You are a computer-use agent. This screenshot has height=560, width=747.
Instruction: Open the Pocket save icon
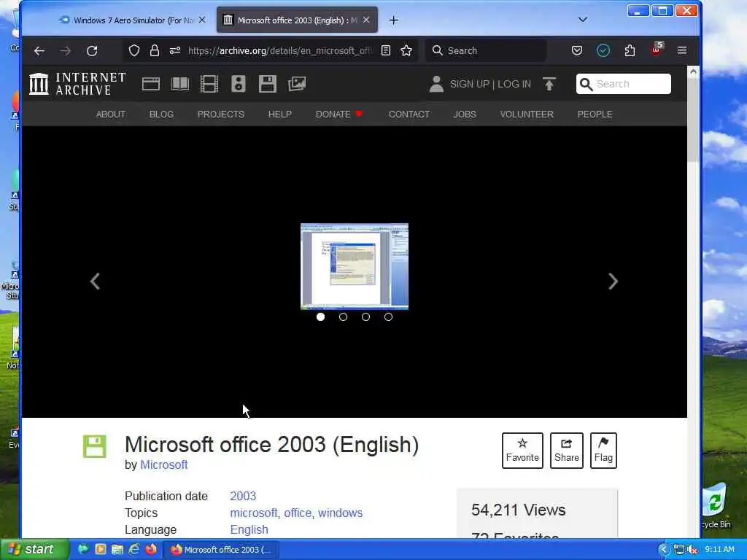pos(577,50)
